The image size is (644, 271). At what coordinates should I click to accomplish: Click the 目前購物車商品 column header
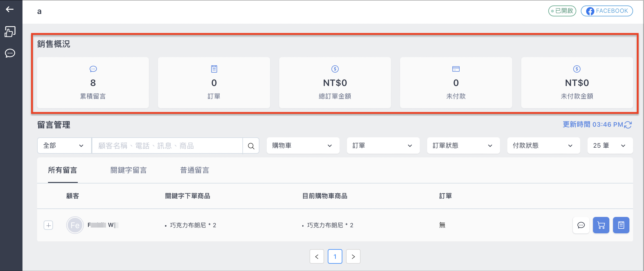[325, 196]
